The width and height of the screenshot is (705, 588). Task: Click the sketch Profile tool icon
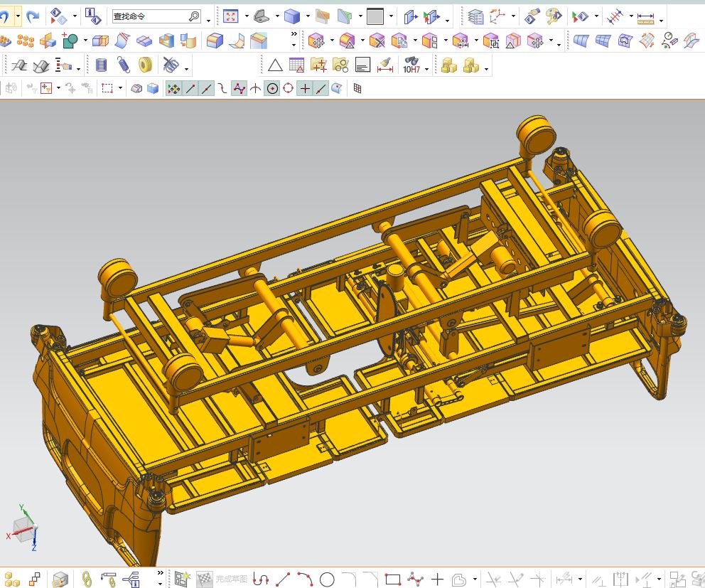261,579
